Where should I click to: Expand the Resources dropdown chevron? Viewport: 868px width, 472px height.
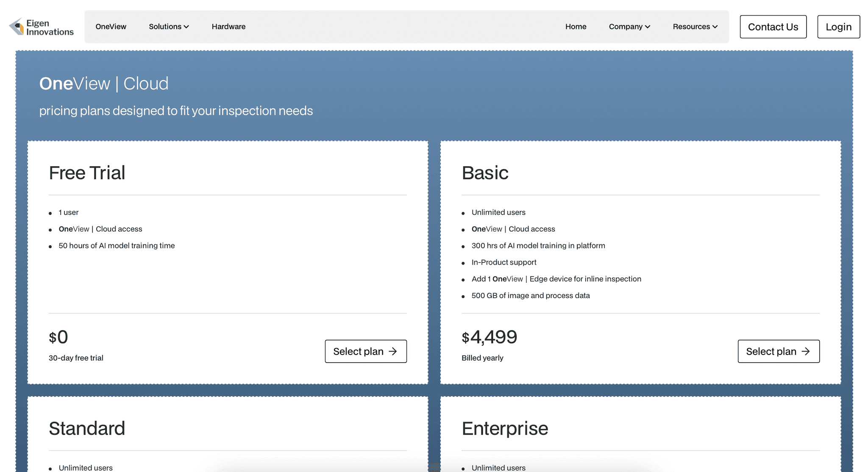coord(715,27)
